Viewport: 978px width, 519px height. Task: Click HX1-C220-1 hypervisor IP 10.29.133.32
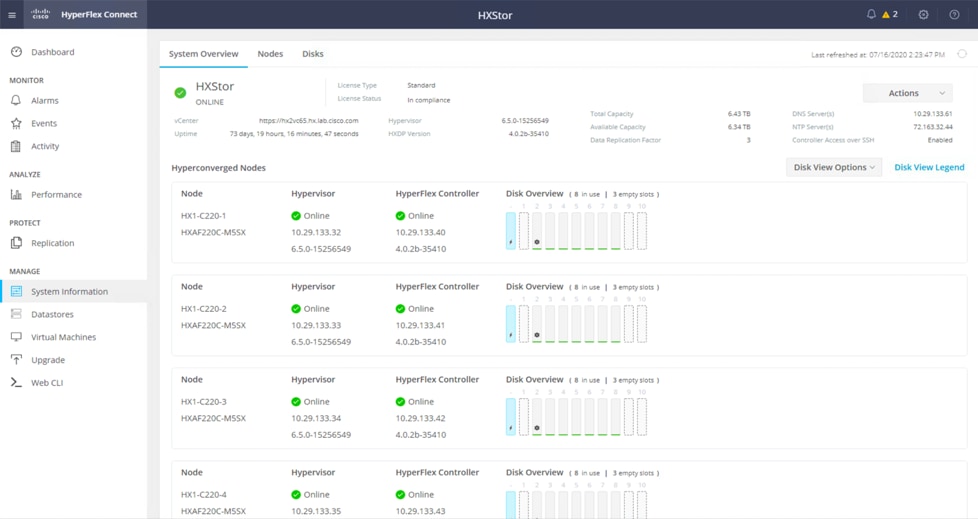coord(316,232)
